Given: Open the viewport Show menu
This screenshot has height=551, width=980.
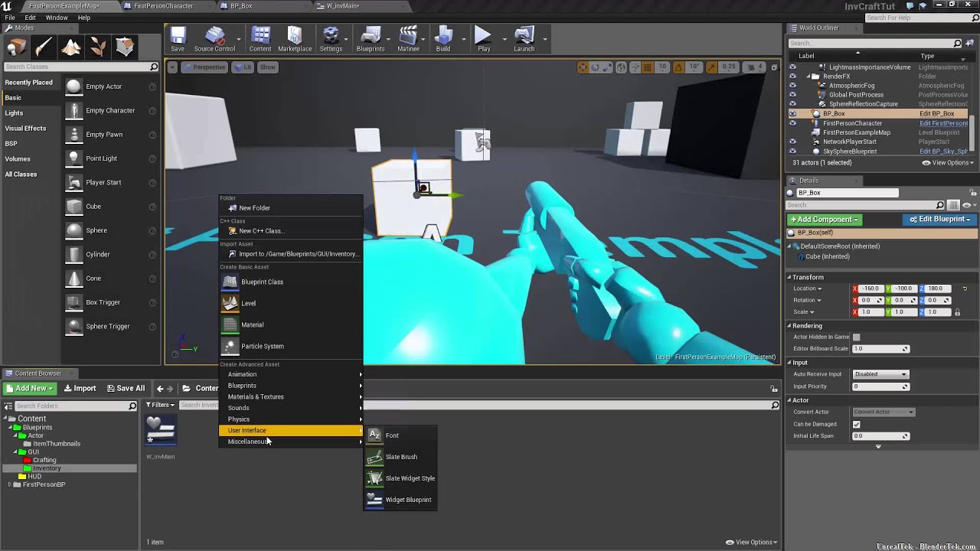Looking at the screenshot, I should click(x=267, y=67).
